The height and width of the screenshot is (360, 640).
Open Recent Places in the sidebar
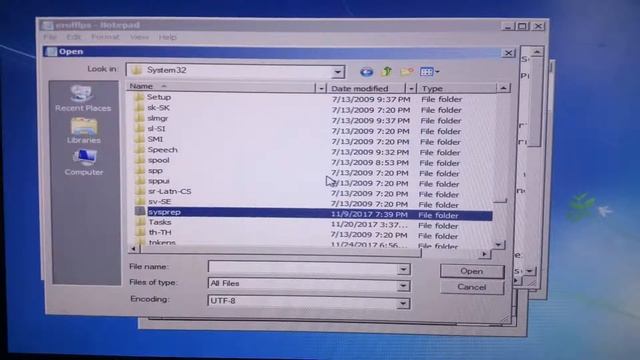tap(83, 98)
